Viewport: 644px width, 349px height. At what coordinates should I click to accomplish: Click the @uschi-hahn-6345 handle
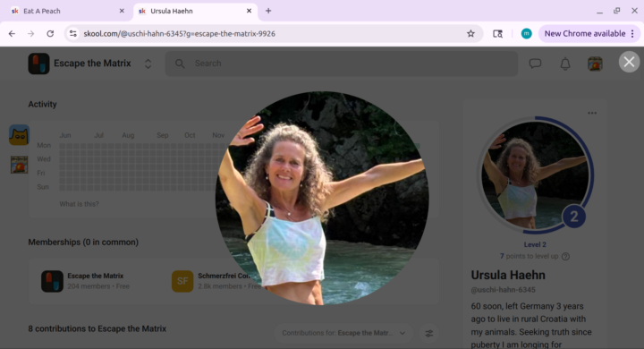pos(503,290)
